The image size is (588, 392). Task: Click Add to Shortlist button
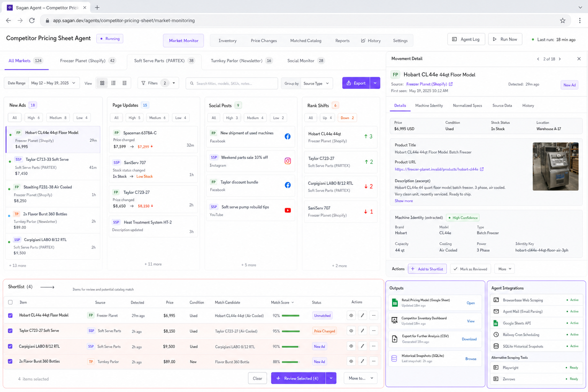tap(427, 269)
